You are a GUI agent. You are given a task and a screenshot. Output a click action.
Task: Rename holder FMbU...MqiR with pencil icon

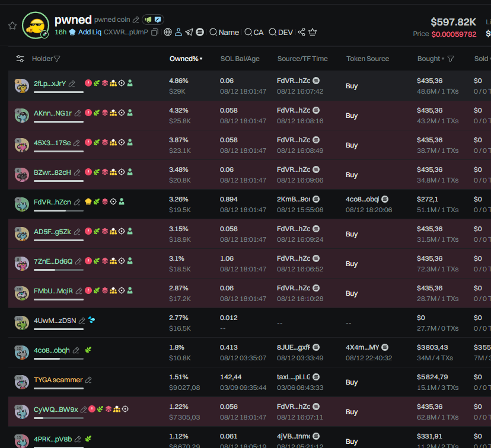click(x=79, y=292)
